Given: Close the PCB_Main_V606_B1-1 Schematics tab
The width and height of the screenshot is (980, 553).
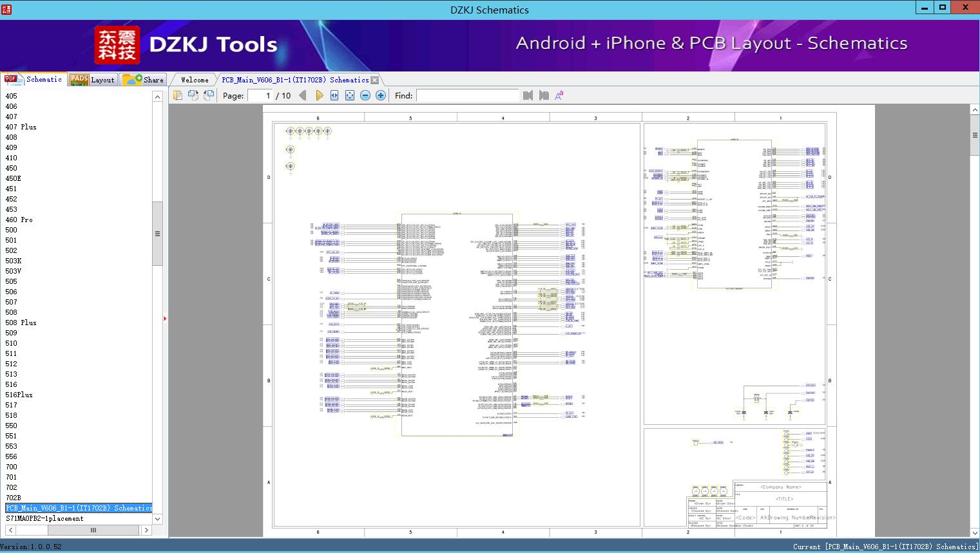Looking at the screenshot, I should pyautogui.click(x=375, y=80).
